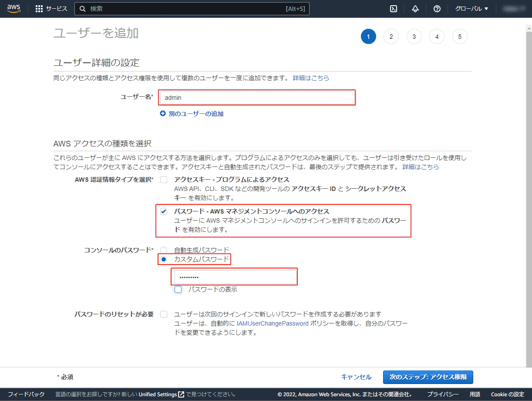Viewport: 532px width, 401px height.
Task: Open 用語 footer link
Action: [475, 394]
